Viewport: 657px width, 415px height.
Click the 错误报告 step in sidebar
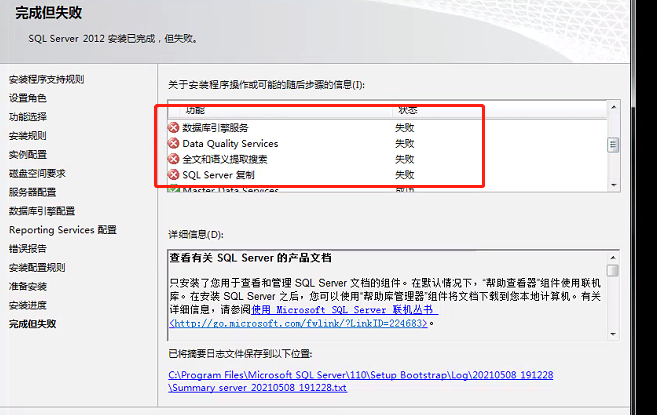[x=28, y=249]
